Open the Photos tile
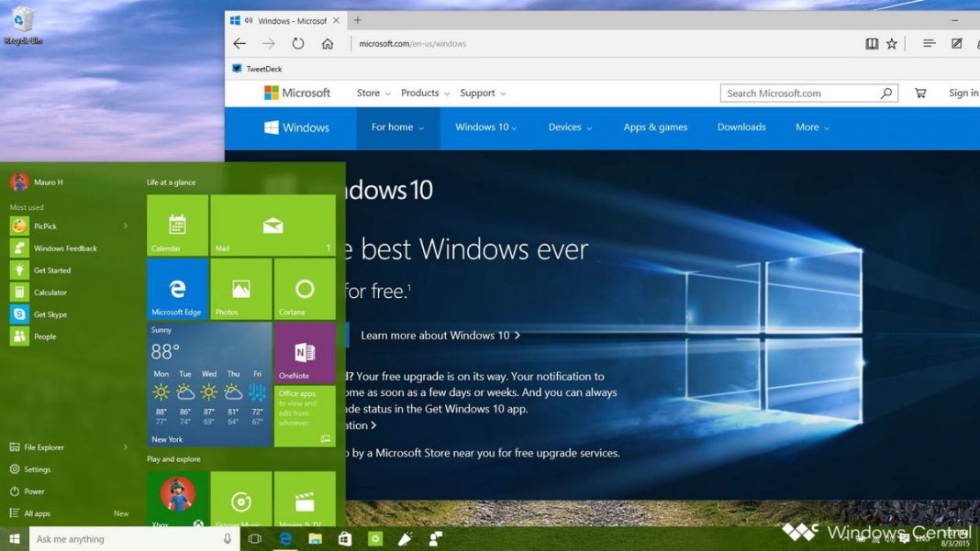 240,289
